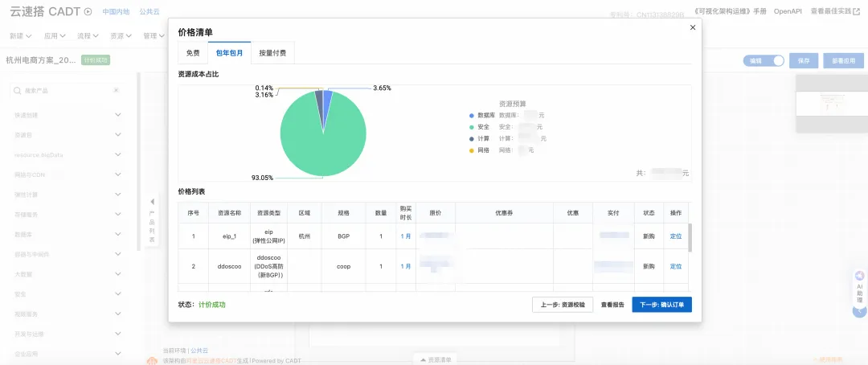Screen dimensions: 868x365
Task: Click the play icon beside CADT title
Action: 88,11
